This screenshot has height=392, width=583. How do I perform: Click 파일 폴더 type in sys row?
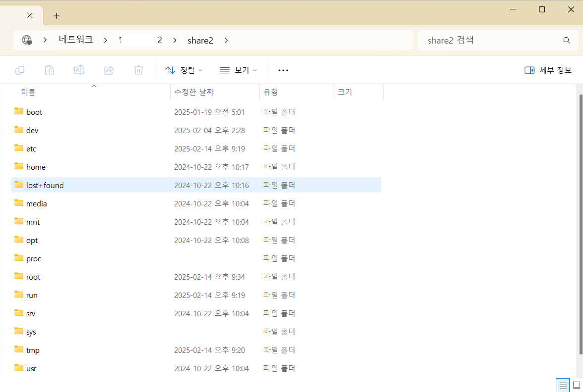point(279,332)
